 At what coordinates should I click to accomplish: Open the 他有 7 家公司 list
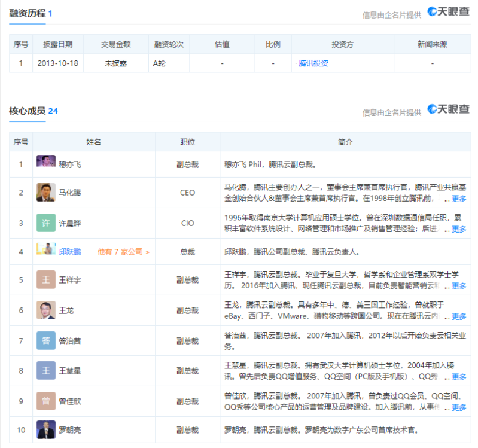123,252
